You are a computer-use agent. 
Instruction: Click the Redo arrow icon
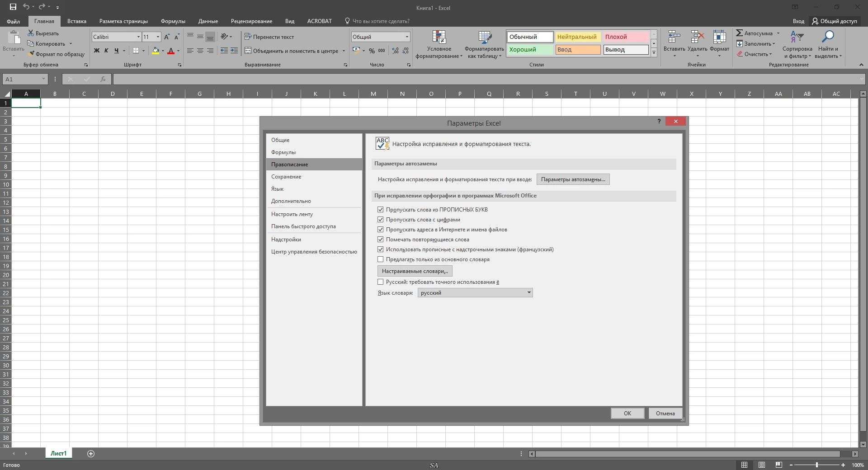tap(42, 7)
